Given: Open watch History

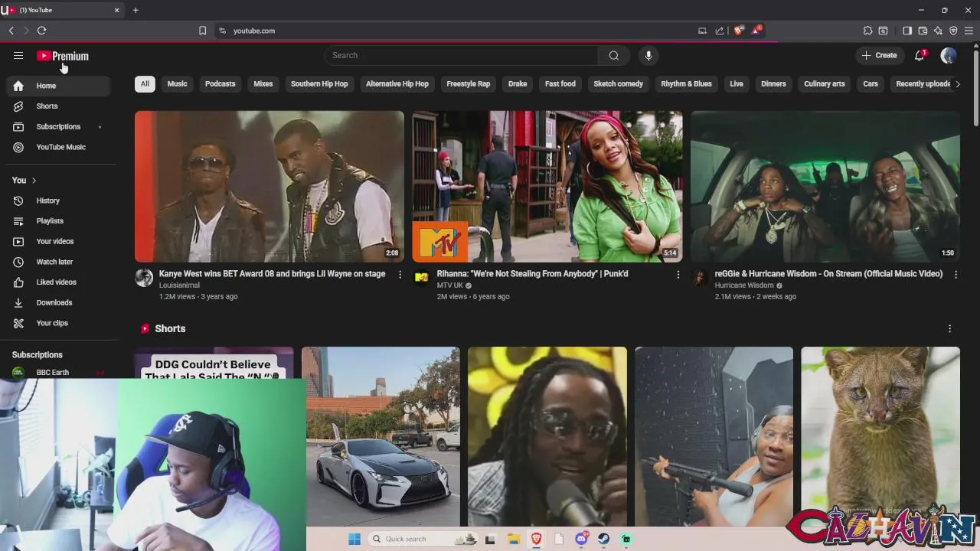Looking at the screenshot, I should point(58,201).
